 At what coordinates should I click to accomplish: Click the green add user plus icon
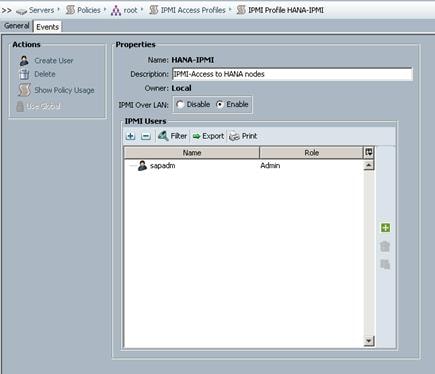pyautogui.click(x=385, y=228)
